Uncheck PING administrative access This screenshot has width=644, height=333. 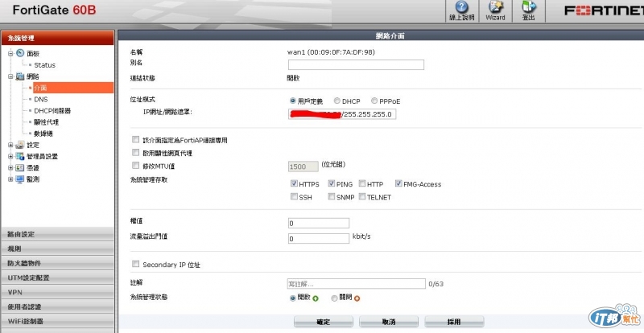click(332, 183)
